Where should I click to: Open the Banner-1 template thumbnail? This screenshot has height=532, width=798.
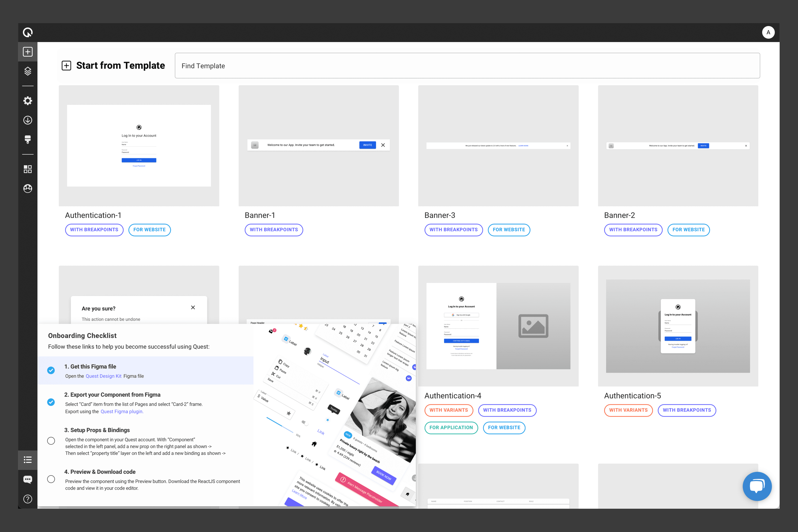[x=318, y=146]
